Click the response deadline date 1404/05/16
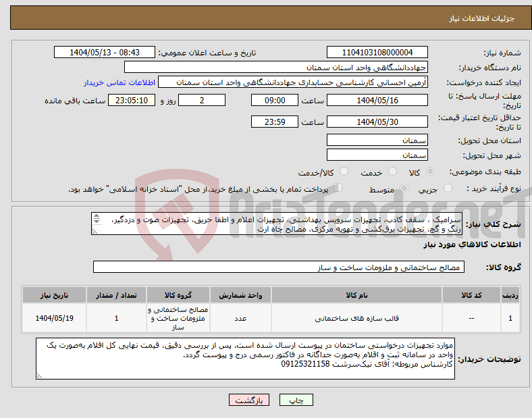 pyautogui.click(x=377, y=101)
